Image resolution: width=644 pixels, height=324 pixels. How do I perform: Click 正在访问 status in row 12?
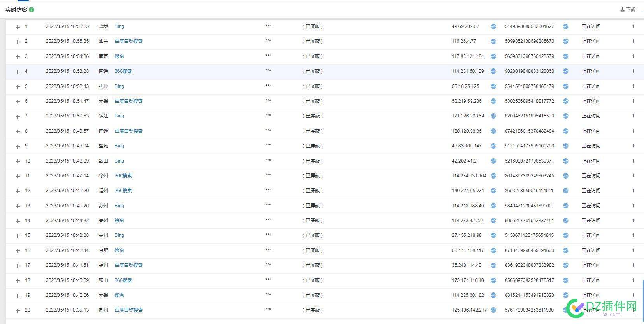click(x=591, y=191)
